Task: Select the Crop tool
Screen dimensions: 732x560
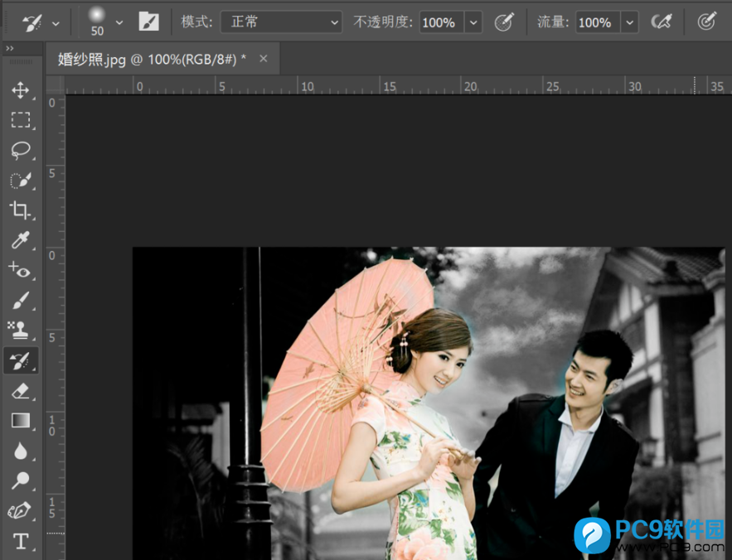Action: (21, 210)
